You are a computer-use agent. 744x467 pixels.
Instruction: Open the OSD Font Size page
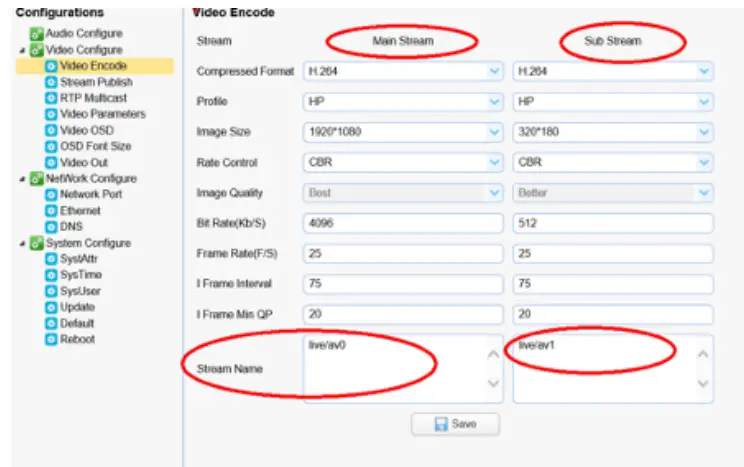pyautogui.click(x=95, y=147)
